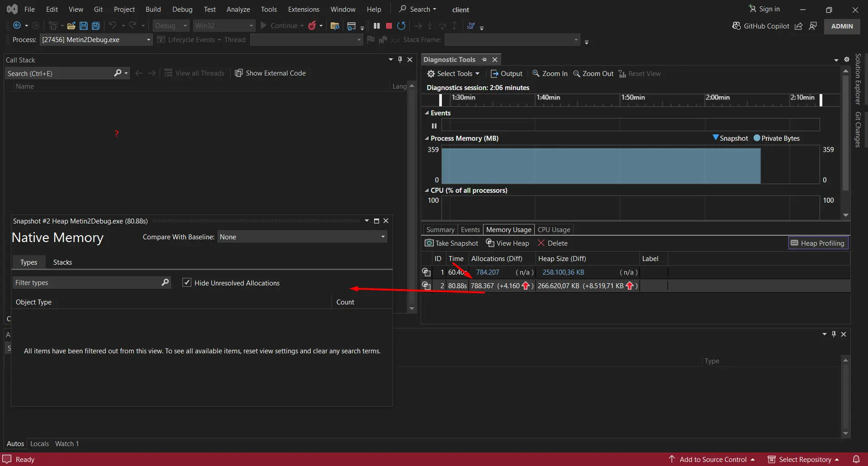Click the search magnifier in Call Stack
Screen dimensions: 868x466
118,73
